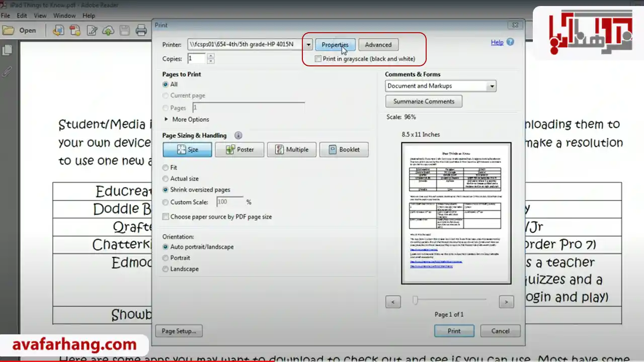The height and width of the screenshot is (362, 644).
Task: Increase the Copies count with up arrow
Action: pyautogui.click(x=210, y=56)
